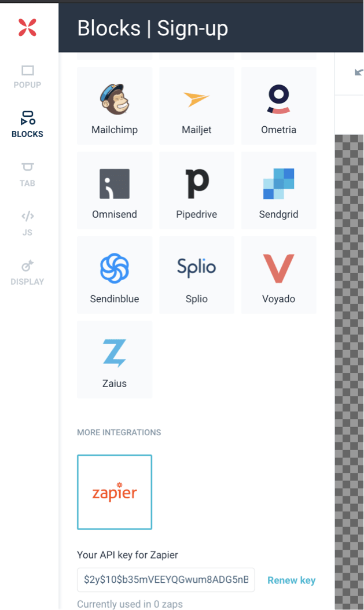The height and width of the screenshot is (610, 364).
Task: Click the Renew key link
Action: pos(291,580)
